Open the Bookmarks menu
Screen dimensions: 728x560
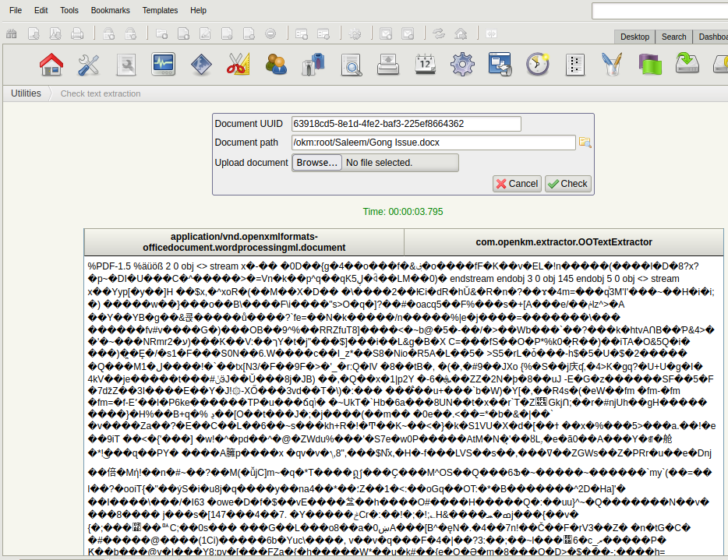pos(110,10)
